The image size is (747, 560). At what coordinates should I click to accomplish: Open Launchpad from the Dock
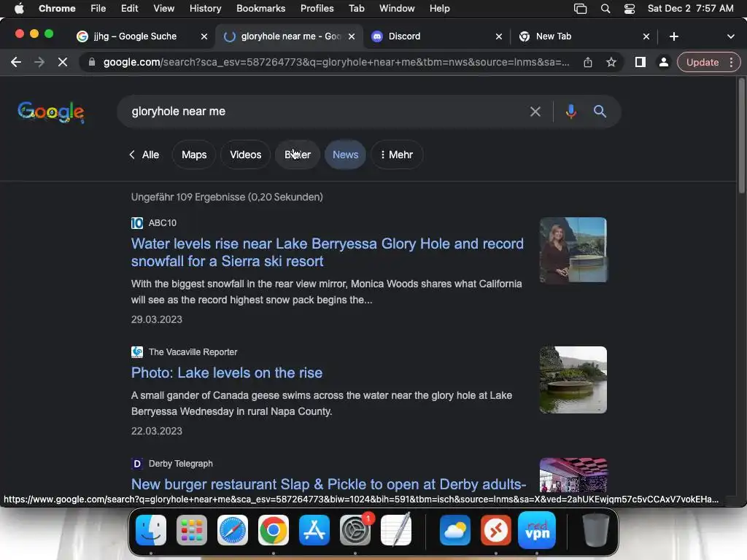coord(192,530)
